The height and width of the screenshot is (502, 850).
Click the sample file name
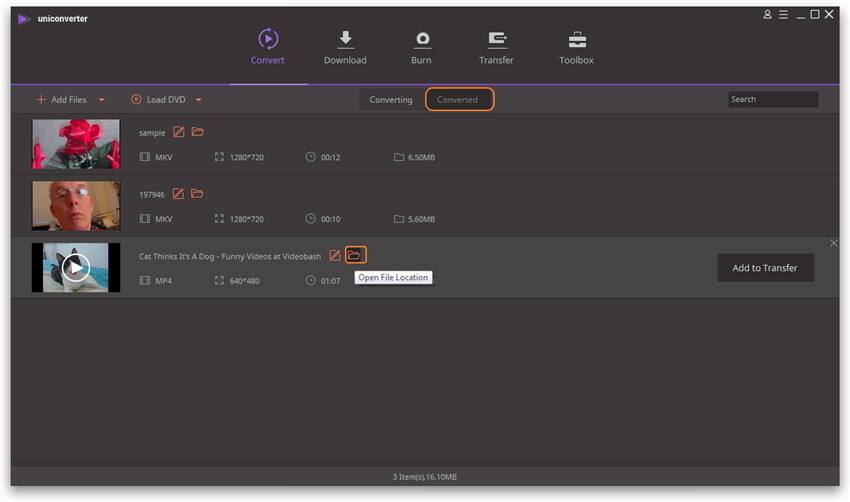click(x=152, y=133)
